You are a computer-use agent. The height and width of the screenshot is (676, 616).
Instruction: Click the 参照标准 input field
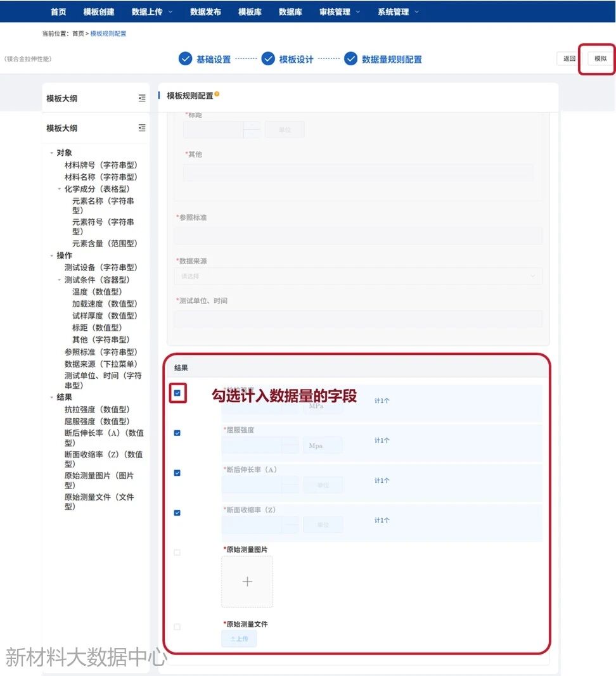point(358,236)
